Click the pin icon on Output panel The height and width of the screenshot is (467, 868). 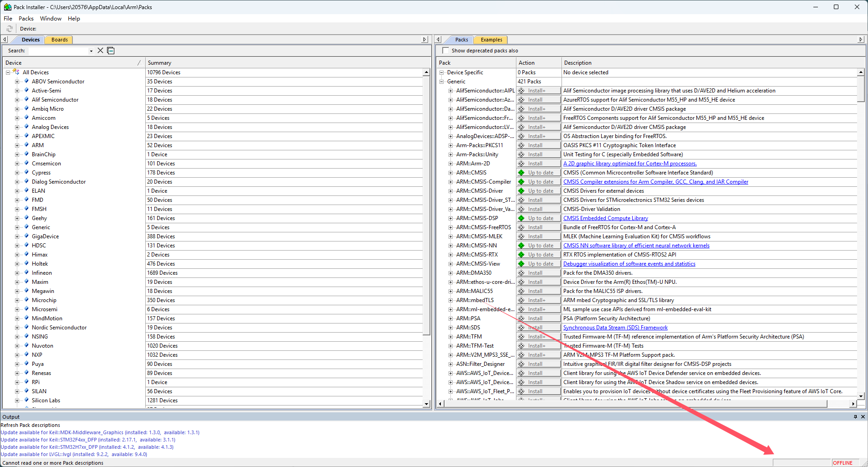click(x=855, y=417)
